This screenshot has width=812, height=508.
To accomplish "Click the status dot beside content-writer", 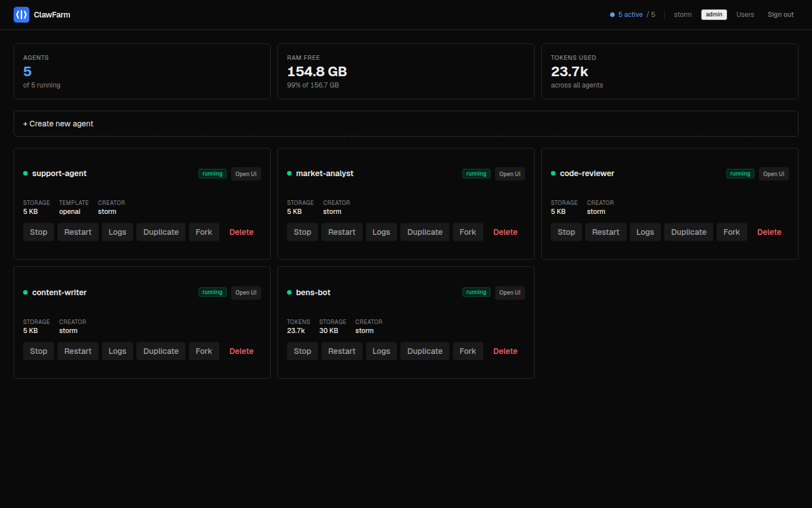I will pyautogui.click(x=25, y=292).
